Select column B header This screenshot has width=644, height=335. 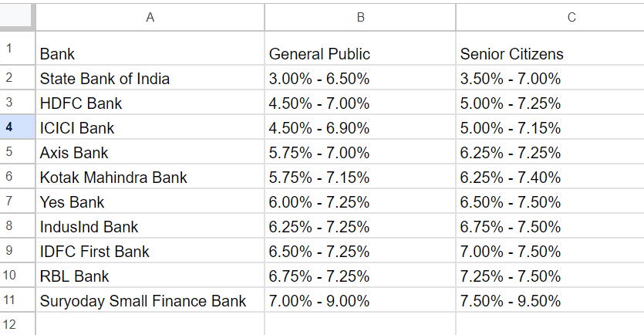click(359, 16)
